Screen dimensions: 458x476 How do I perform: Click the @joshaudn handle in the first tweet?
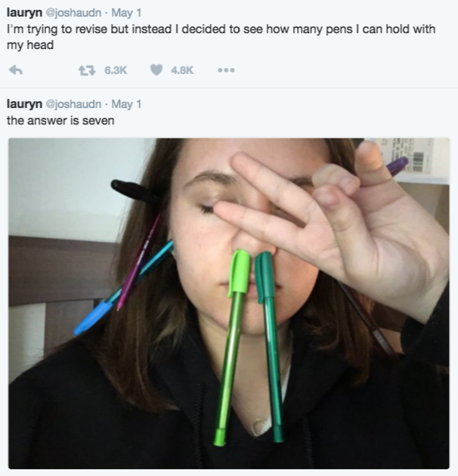(73, 13)
